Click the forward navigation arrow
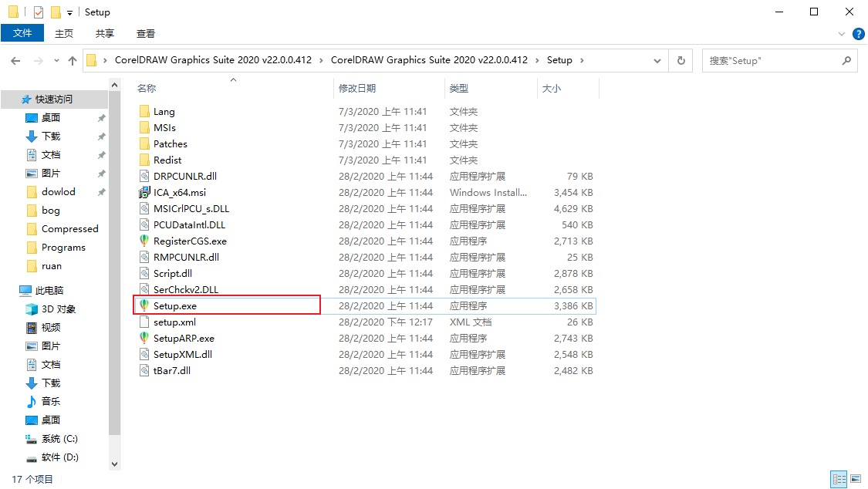The image size is (868, 489). click(x=39, y=61)
